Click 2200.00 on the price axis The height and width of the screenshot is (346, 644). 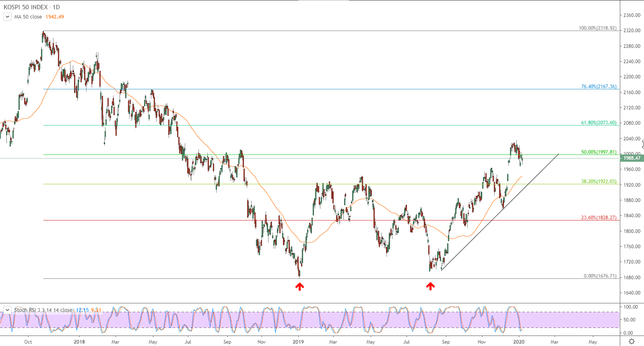click(632, 77)
